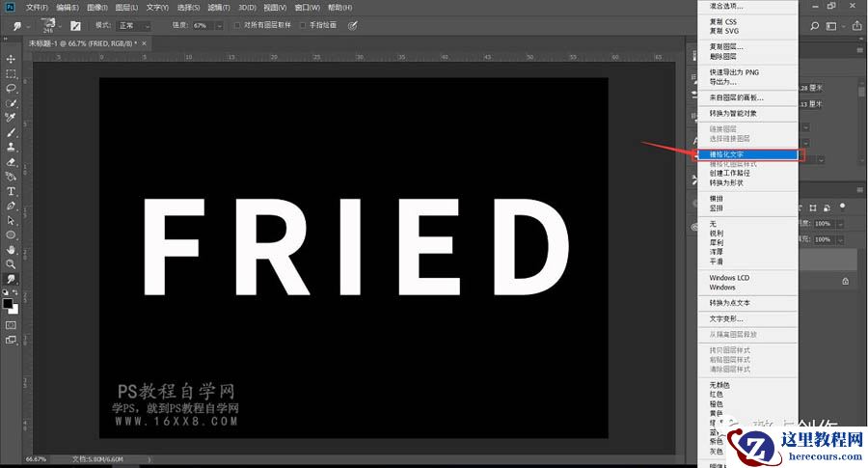The height and width of the screenshot is (468, 868).
Task: Click the foreground color swatch
Action: click(9, 303)
